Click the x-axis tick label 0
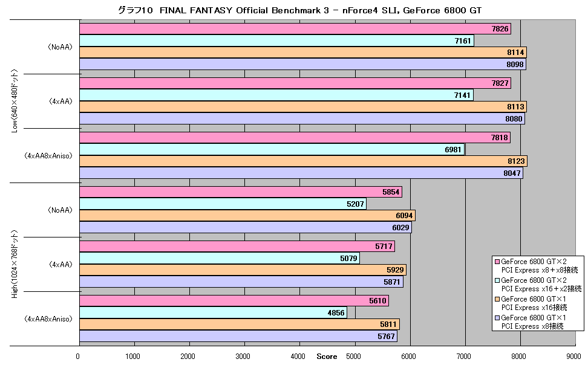Image resolution: width=588 pixels, height=365 pixels. 77,357
